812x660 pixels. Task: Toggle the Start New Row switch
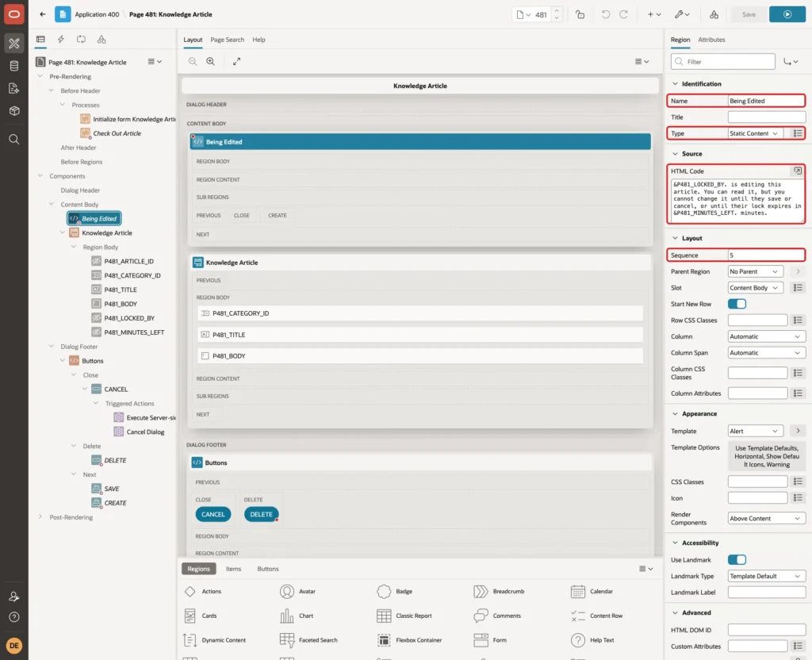(737, 304)
